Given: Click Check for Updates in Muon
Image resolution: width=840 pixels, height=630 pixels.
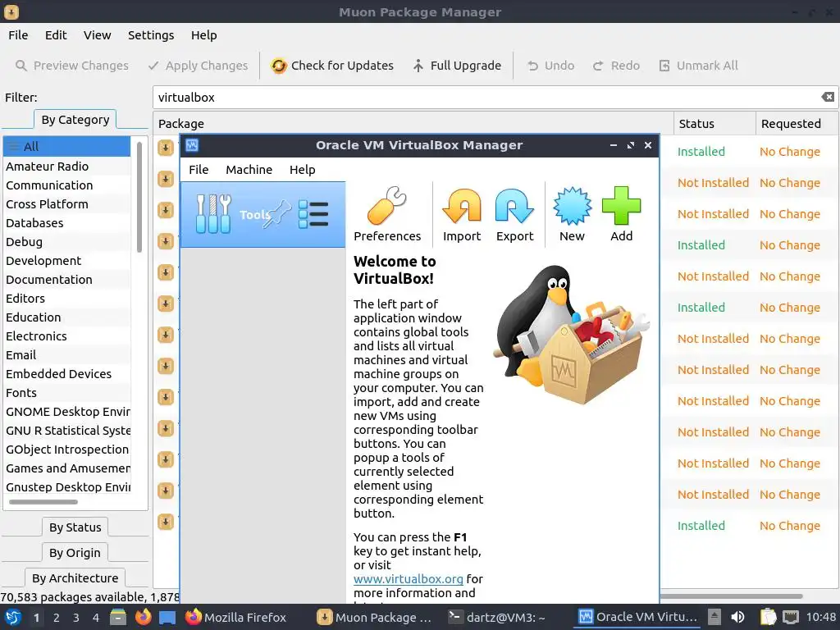Looking at the screenshot, I should 332,66.
